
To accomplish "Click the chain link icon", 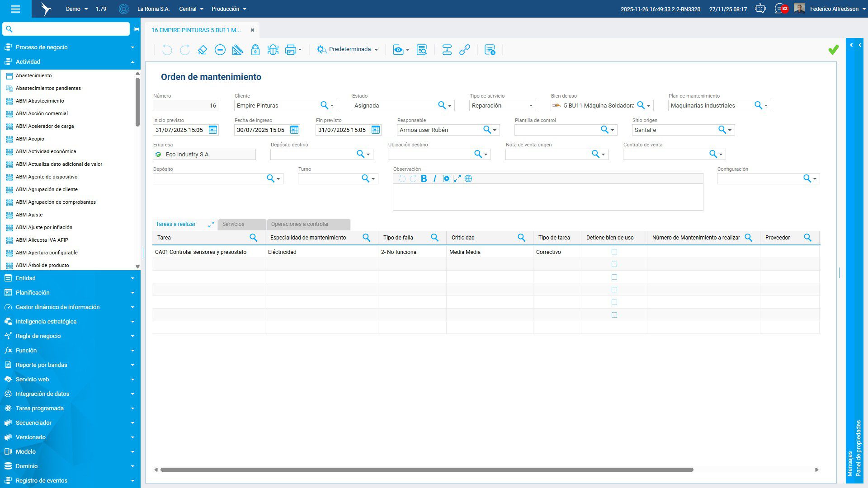I will [x=464, y=50].
